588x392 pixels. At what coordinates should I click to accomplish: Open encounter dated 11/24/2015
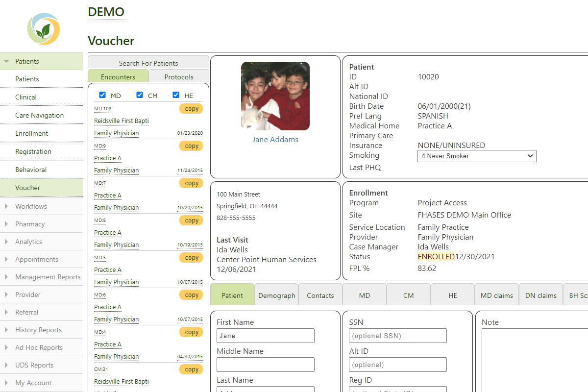pos(190,171)
